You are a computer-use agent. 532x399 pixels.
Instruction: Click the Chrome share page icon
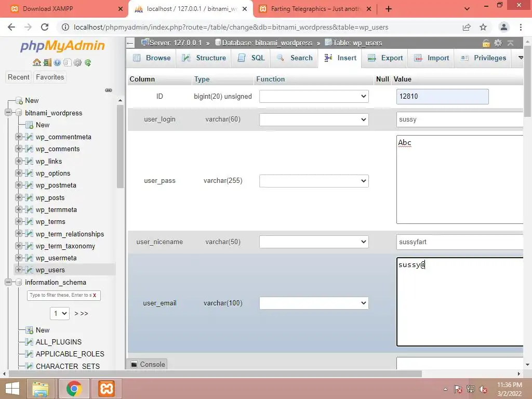click(x=467, y=27)
